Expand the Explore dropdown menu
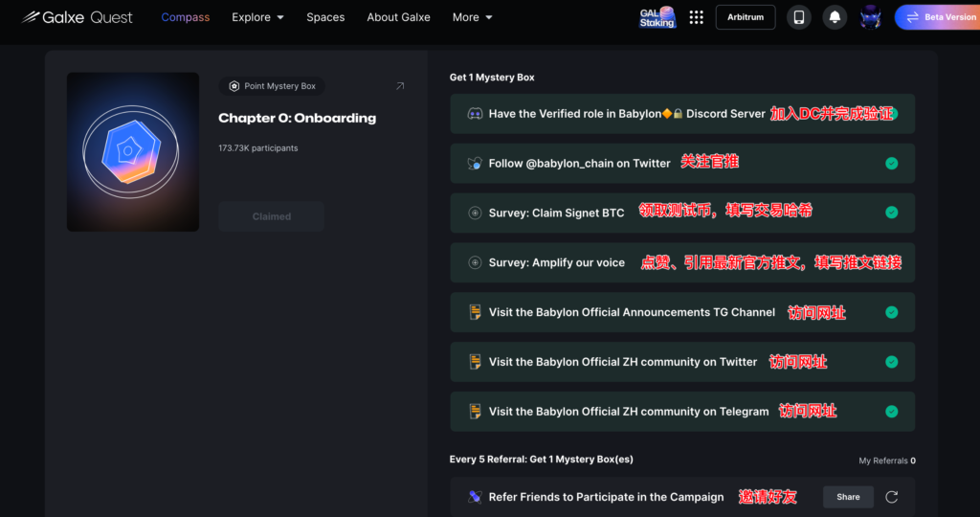This screenshot has width=980, height=517. click(257, 17)
